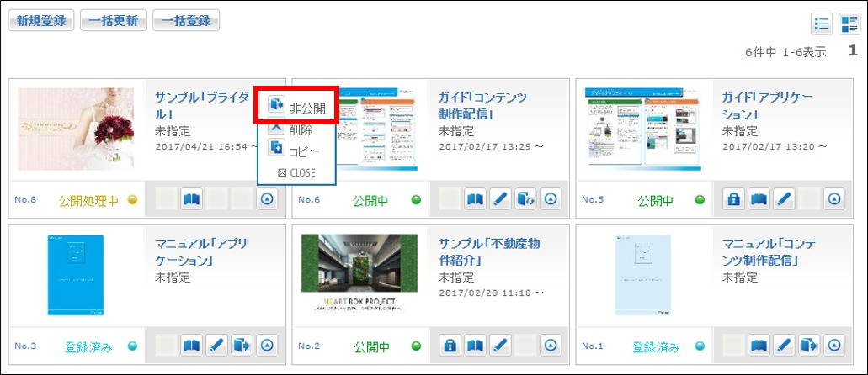This screenshot has height=375, width=868.
Task: Click the 登録済み status on No.1
Action: click(x=656, y=346)
